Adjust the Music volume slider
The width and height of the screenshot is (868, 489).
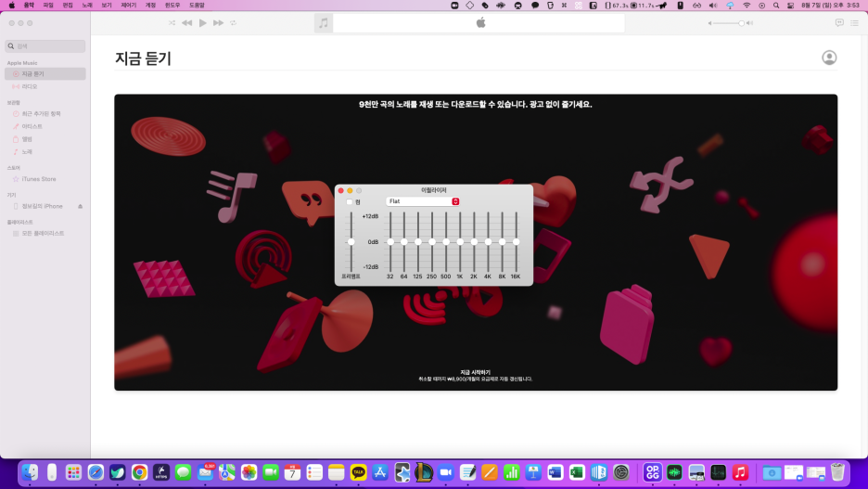[x=730, y=23]
